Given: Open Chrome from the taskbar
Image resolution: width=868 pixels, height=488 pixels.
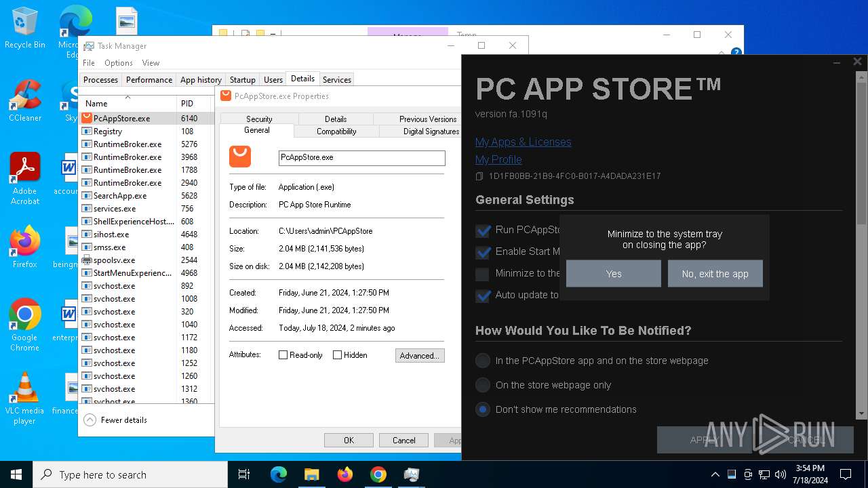Looking at the screenshot, I should (x=378, y=474).
